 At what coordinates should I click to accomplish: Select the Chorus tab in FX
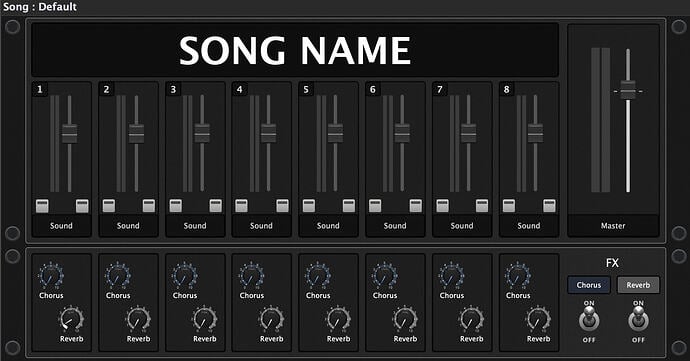(x=589, y=285)
